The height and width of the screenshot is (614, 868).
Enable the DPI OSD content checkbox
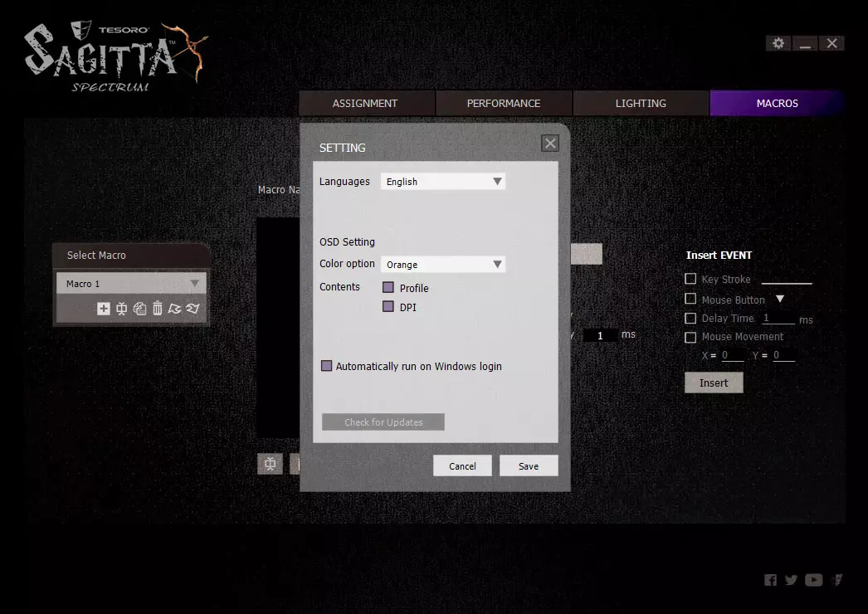388,306
